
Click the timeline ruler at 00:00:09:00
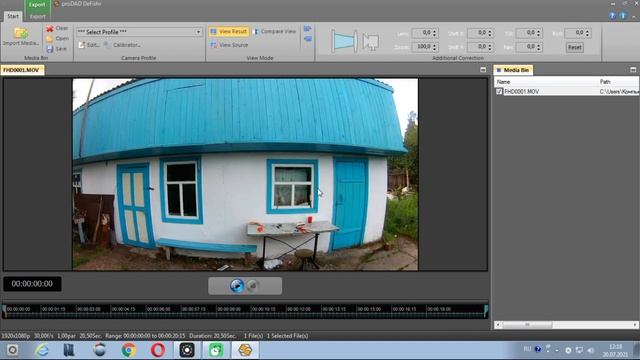pyautogui.click(x=229, y=309)
